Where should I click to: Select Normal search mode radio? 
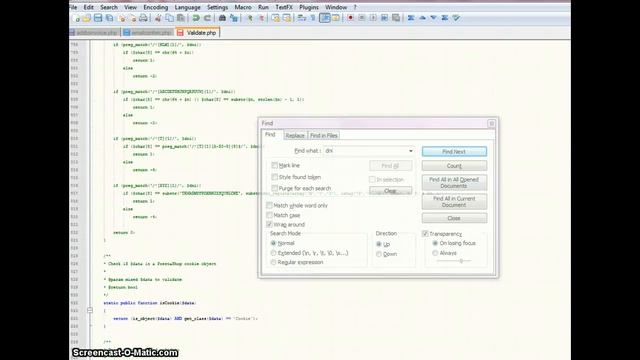click(273, 243)
